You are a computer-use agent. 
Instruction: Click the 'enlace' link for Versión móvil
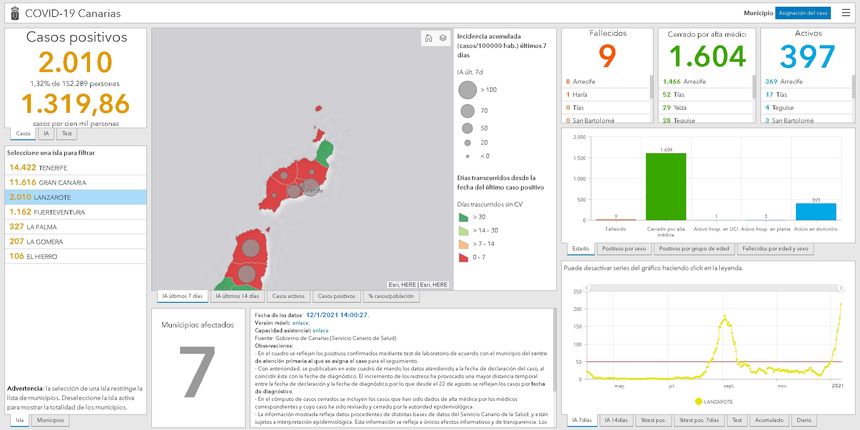point(296,323)
